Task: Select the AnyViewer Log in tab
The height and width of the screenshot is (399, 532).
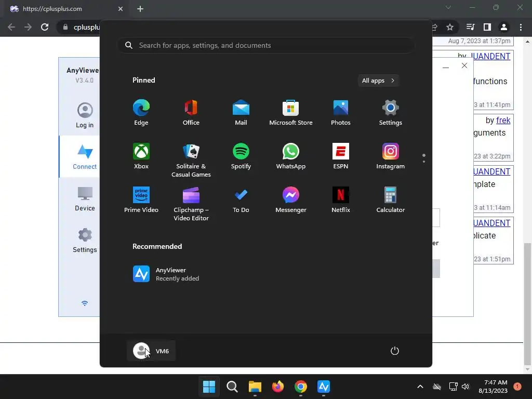Action: [85, 115]
